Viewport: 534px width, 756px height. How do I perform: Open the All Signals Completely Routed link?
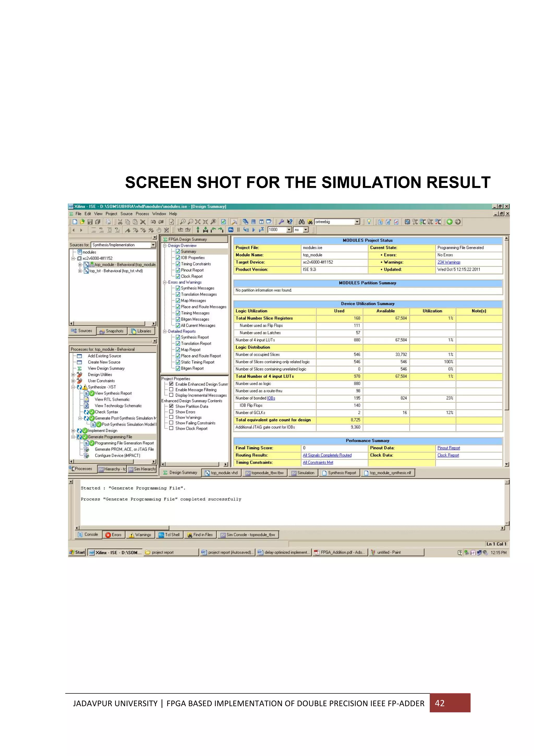(327, 455)
